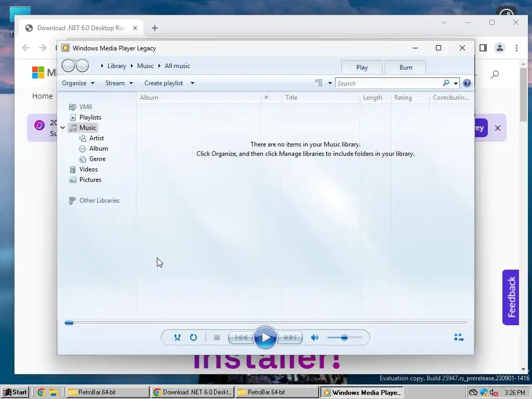Click the muted speaker tray icon

[x=494, y=393]
